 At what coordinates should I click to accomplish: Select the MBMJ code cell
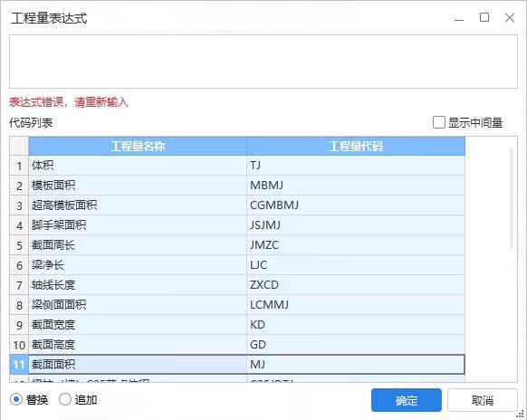pos(356,186)
